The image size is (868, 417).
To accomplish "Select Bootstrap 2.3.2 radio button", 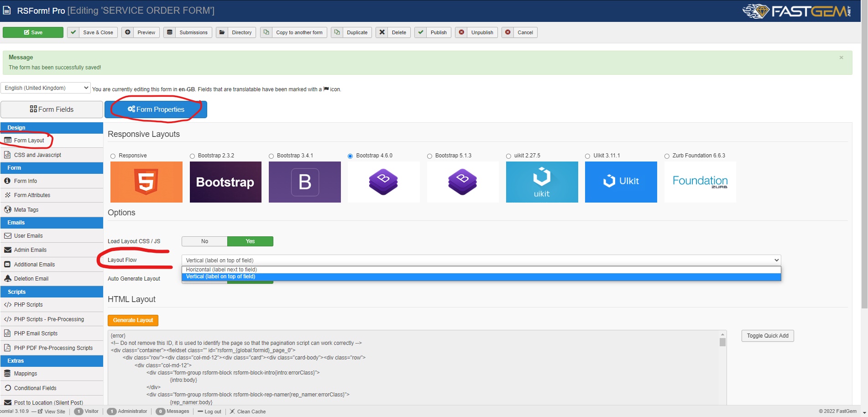I will click(x=192, y=156).
